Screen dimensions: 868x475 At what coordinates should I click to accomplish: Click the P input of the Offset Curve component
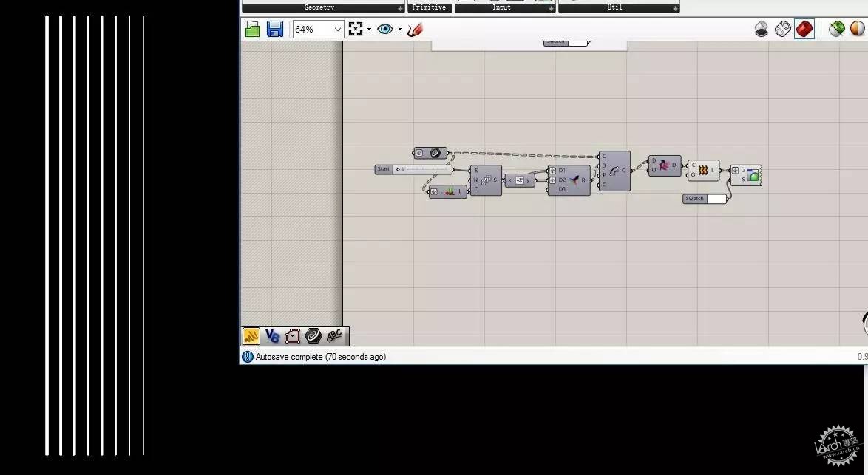(604, 175)
